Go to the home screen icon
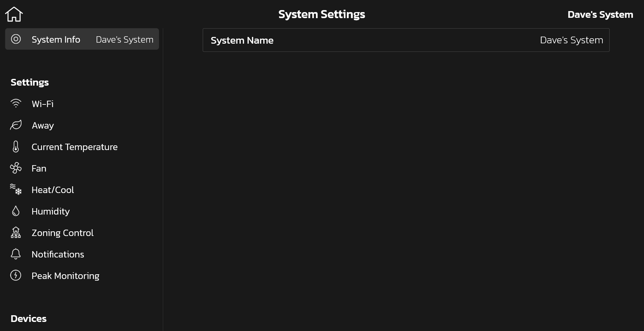The image size is (644, 331). [14, 14]
